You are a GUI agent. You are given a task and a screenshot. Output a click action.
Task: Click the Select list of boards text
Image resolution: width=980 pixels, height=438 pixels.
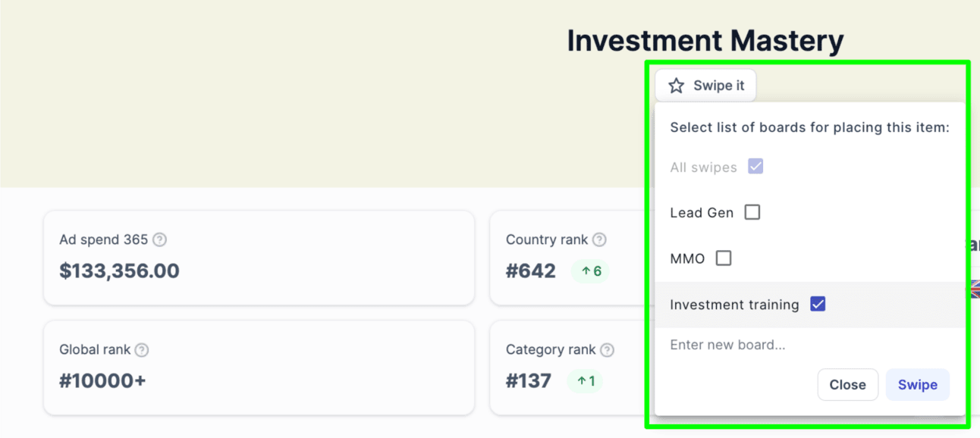click(809, 127)
